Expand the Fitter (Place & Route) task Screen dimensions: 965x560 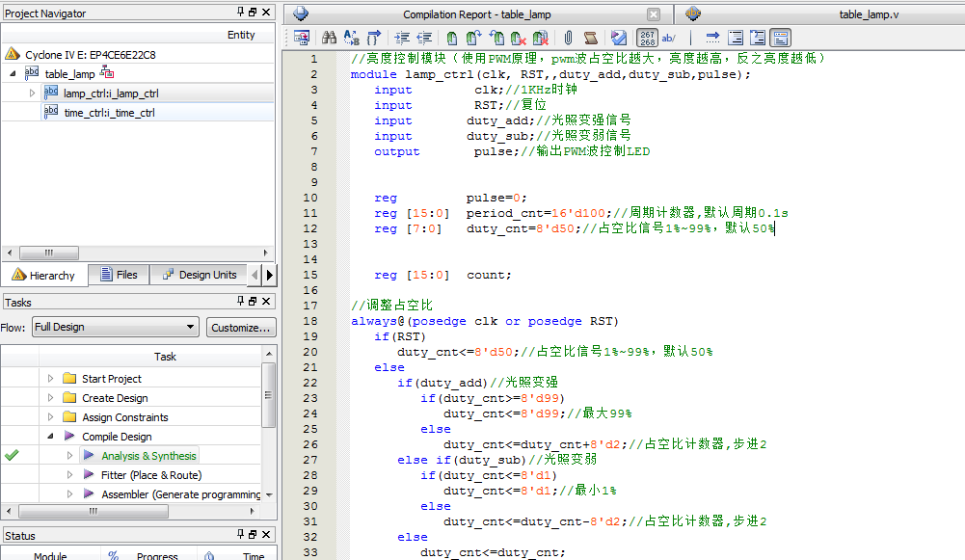click(x=69, y=474)
